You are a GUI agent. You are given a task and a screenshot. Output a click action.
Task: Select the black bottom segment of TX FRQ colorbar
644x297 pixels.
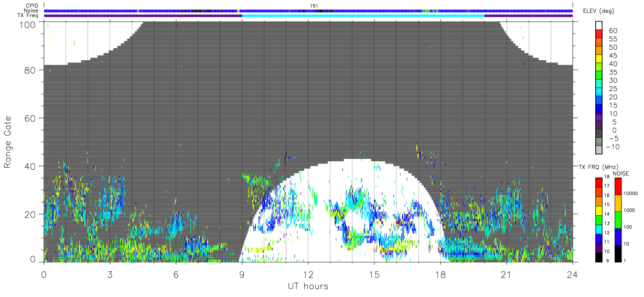pos(598,257)
